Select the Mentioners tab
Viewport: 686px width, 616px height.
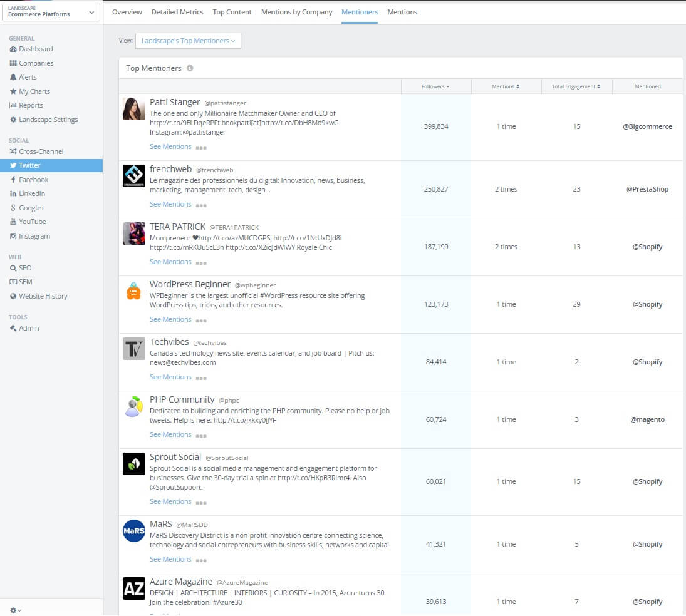tap(360, 12)
